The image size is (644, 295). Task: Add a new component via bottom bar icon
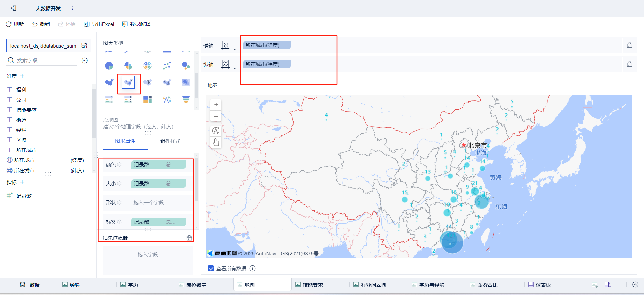tap(595, 285)
